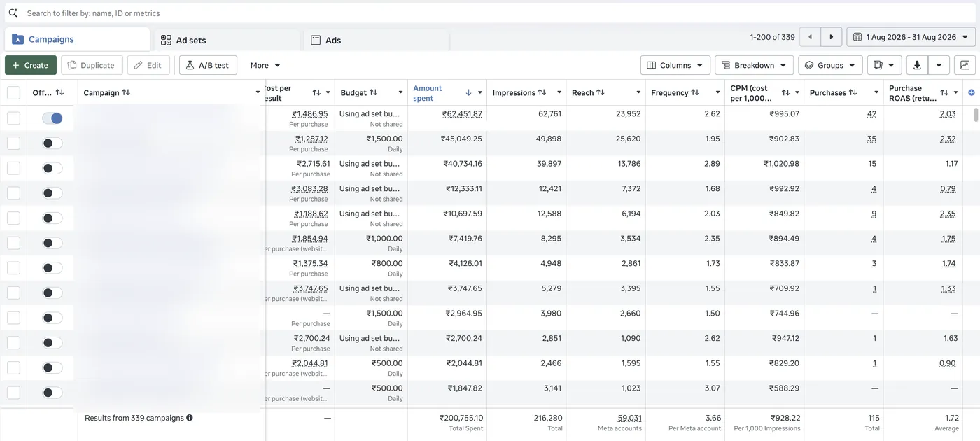Turn on campaign with ₹40,734.16 spent

(x=52, y=168)
